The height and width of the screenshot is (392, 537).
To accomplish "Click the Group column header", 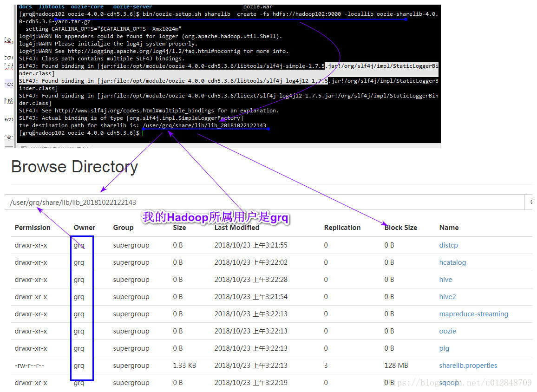I will [123, 228].
